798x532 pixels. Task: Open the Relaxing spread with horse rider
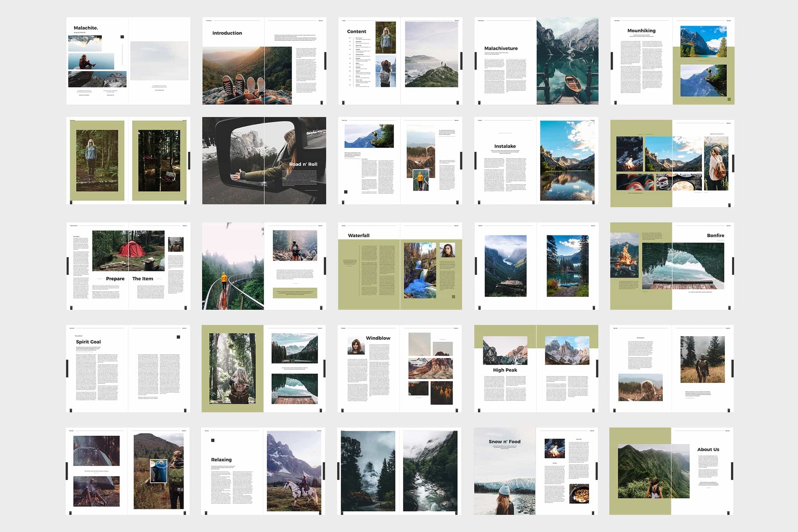(x=263, y=471)
